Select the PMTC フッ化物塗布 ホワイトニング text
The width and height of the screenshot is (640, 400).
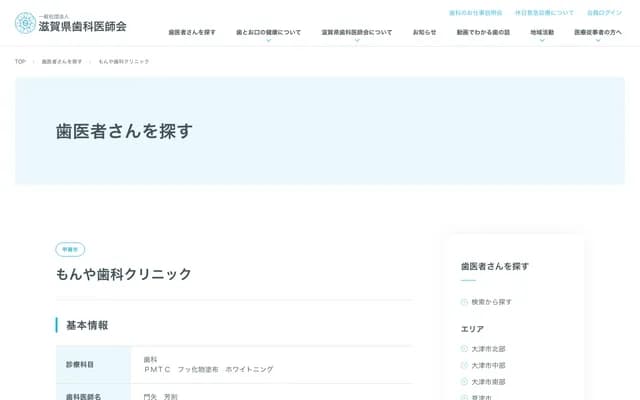(209, 369)
